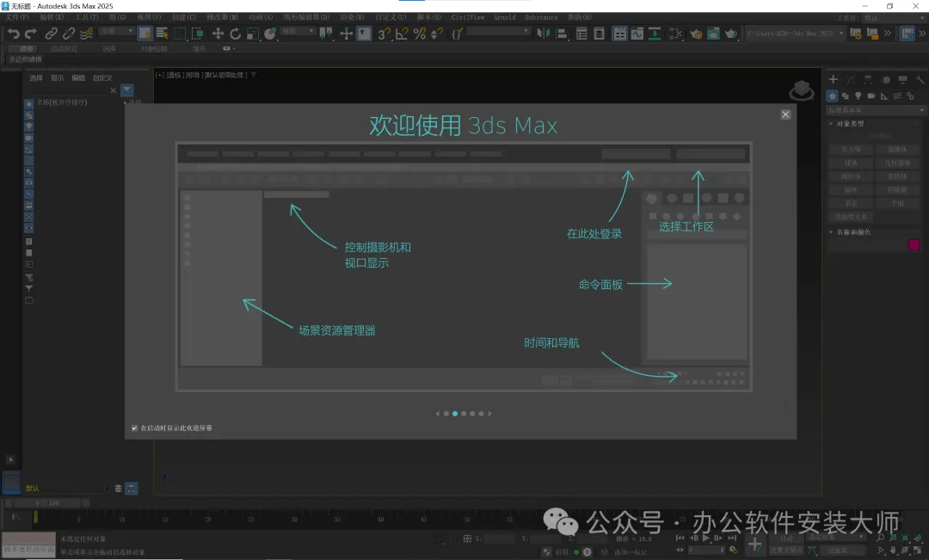This screenshot has width=929, height=560.
Task: Toggle Use Pivot Point Center button
Action: pos(326,34)
